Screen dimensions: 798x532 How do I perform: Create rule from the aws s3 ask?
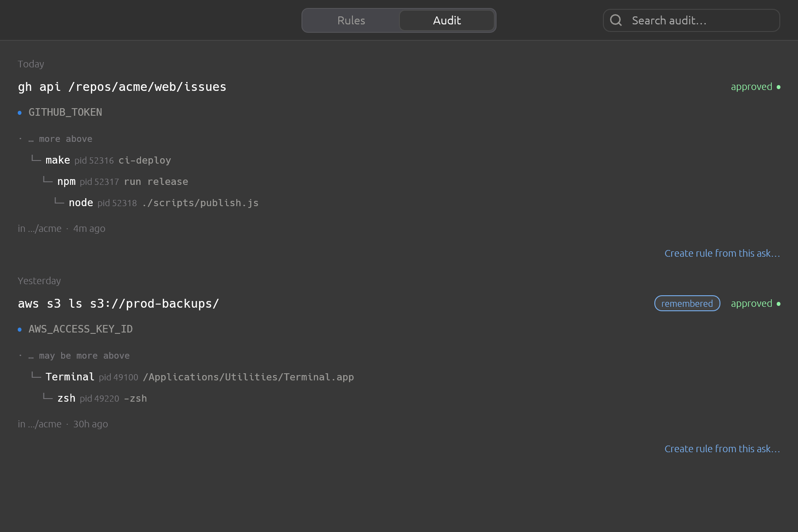coord(722,449)
